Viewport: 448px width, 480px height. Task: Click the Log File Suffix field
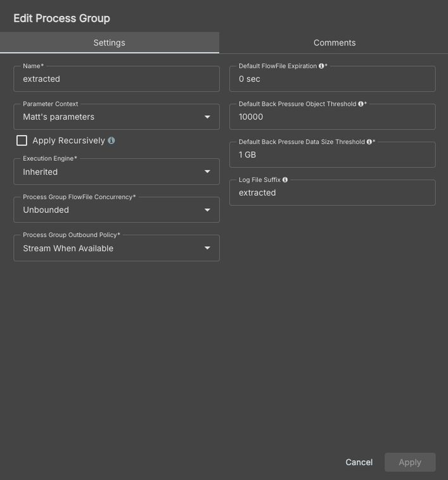pos(332,193)
